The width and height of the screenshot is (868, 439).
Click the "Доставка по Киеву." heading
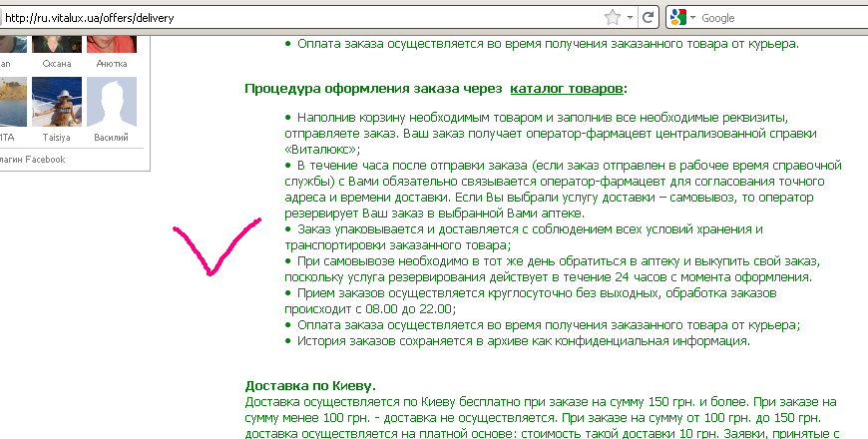(310, 385)
